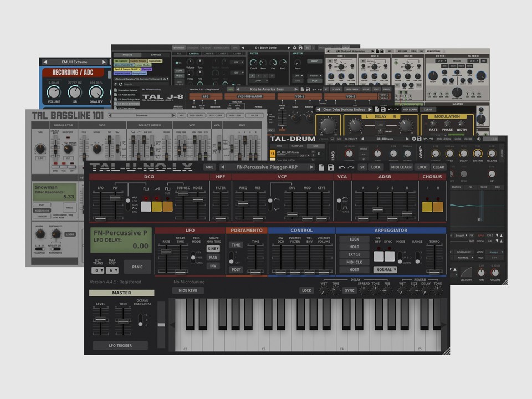Click the delay SYNC button

point(350,291)
